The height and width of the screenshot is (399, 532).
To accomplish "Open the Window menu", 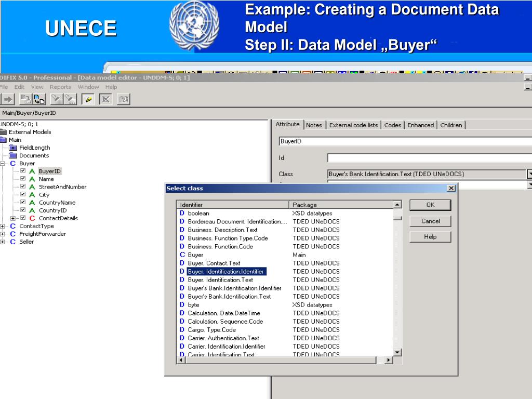I will pos(88,87).
